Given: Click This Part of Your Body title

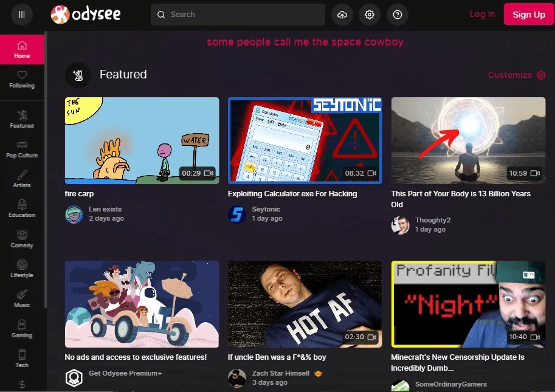Looking at the screenshot, I should pos(461,199).
